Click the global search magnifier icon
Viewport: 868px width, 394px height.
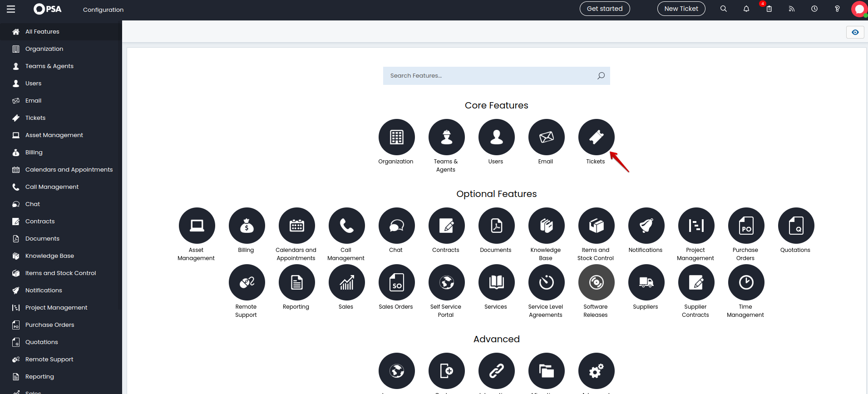[x=724, y=9]
